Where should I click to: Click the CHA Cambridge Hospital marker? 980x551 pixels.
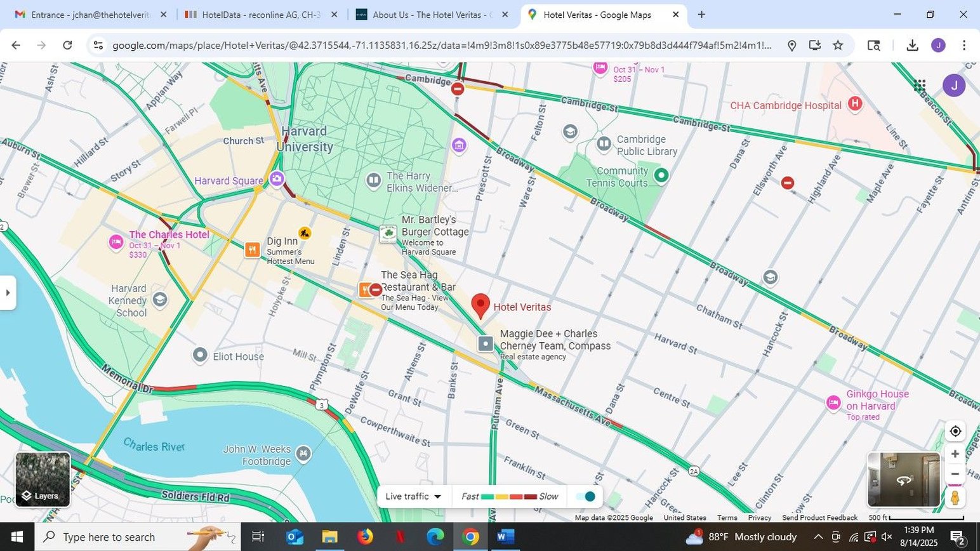[855, 103]
